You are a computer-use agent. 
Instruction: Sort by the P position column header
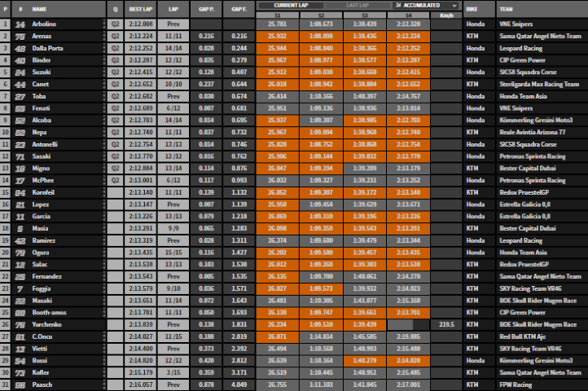(5, 9)
